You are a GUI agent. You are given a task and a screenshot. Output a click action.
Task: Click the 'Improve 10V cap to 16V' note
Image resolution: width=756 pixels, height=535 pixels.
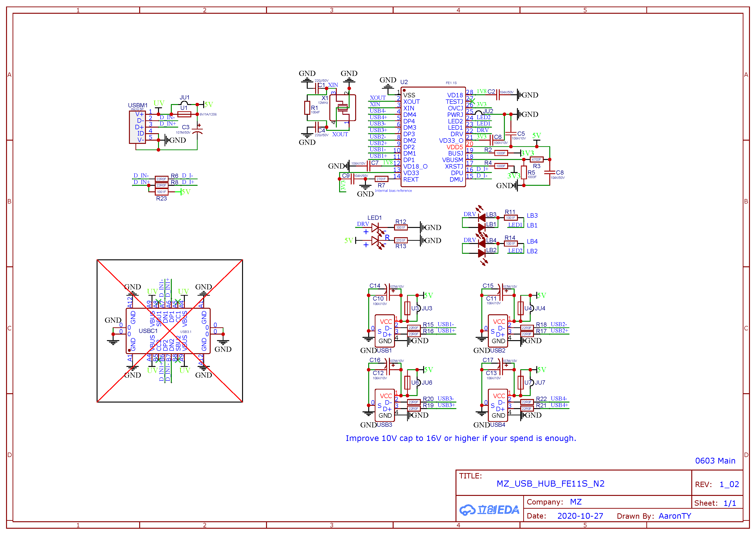[x=461, y=438]
